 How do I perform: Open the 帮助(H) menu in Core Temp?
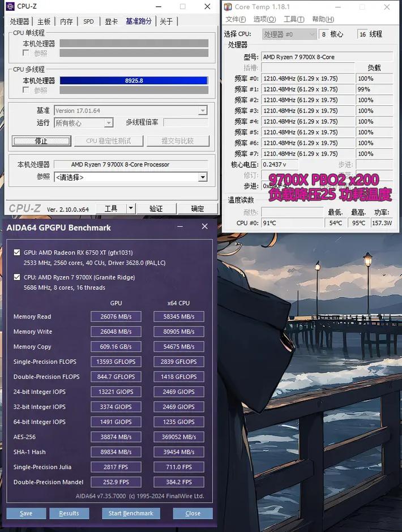(323, 19)
